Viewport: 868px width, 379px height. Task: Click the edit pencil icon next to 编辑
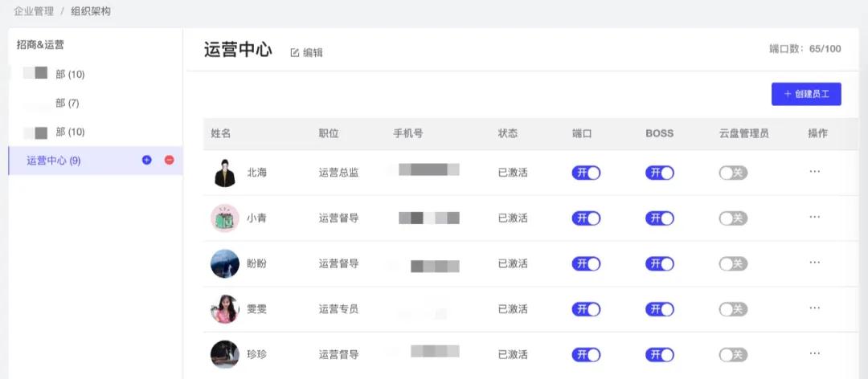294,52
